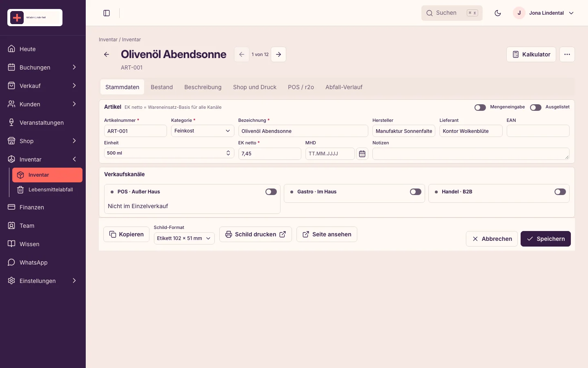This screenshot has height=368, width=588.
Task: Click Schild drucken
Action: pos(256,234)
